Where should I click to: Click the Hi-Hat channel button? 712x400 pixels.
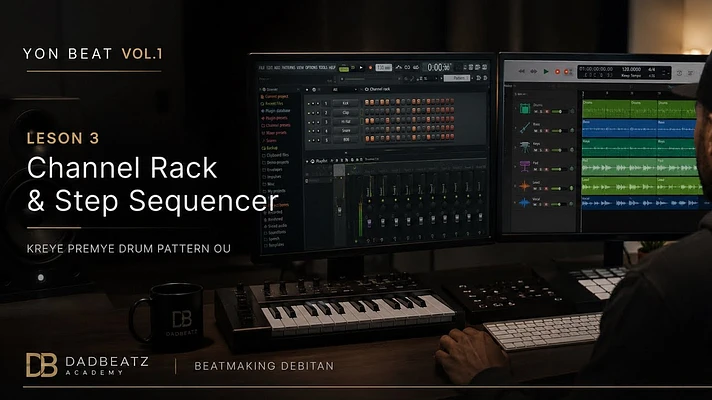pos(346,122)
